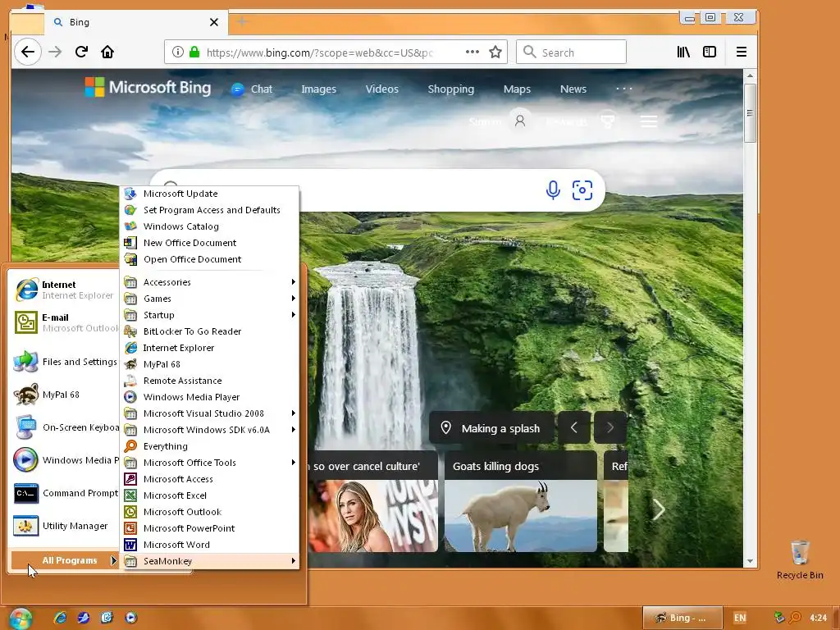Open Bing rewards trophy icon
The width and height of the screenshot is (840, 630).
tap(608, 121)
